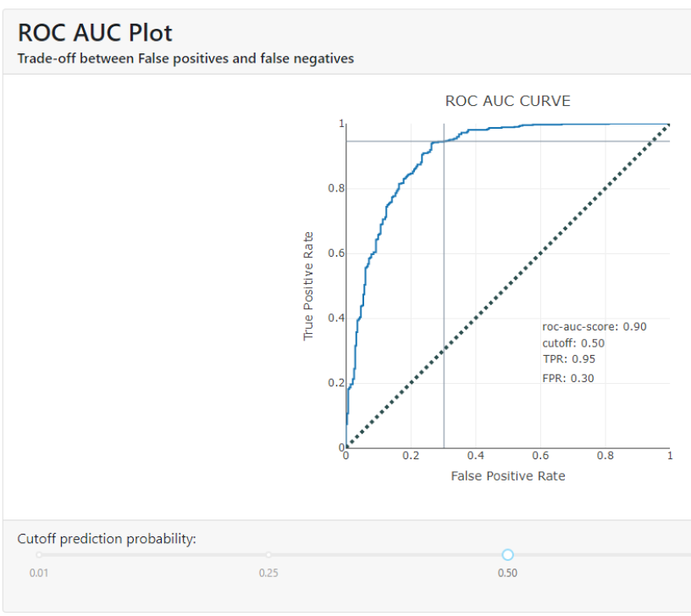Click the 0.50 label below the slider

(507, 573)
